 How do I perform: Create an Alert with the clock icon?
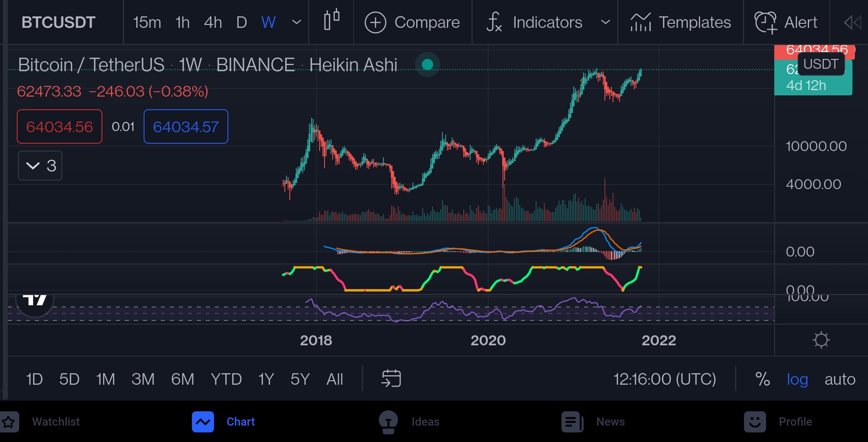click(765, 23)
